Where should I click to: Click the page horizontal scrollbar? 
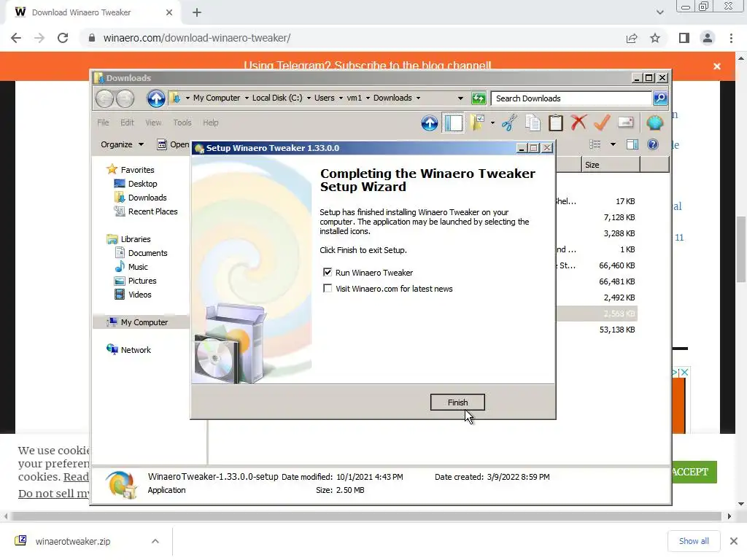tap(366, 517)
